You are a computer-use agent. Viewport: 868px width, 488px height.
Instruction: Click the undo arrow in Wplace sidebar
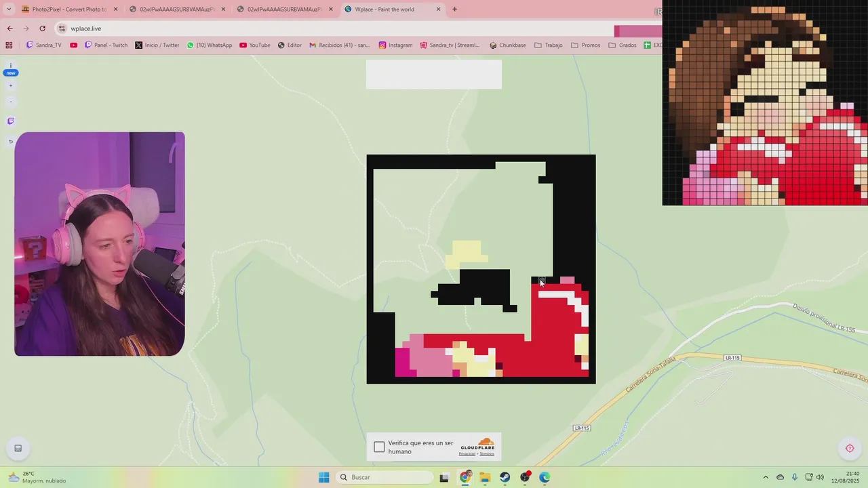tap(10, 142)
